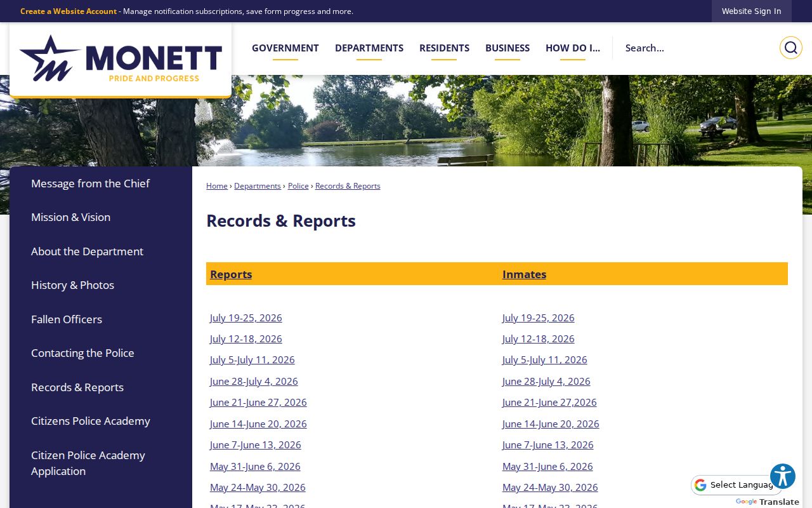Screen dimensions: 812x508
Task: Open the Departments menu
Action: (369, 48)
